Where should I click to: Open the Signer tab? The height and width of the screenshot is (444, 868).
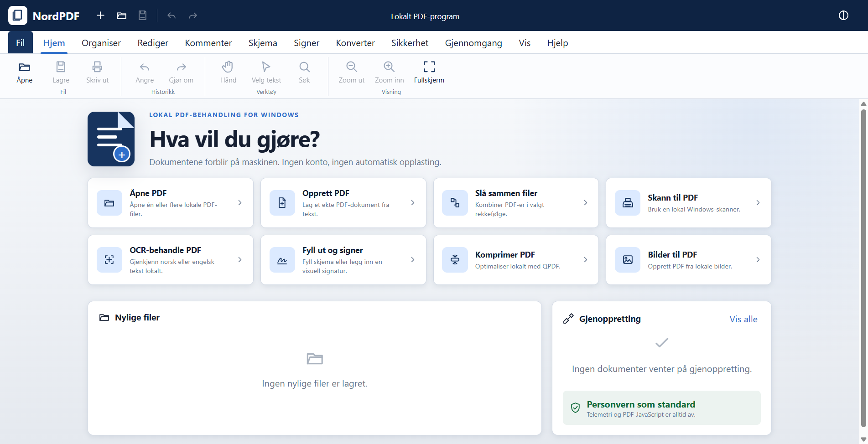(307, 42)
